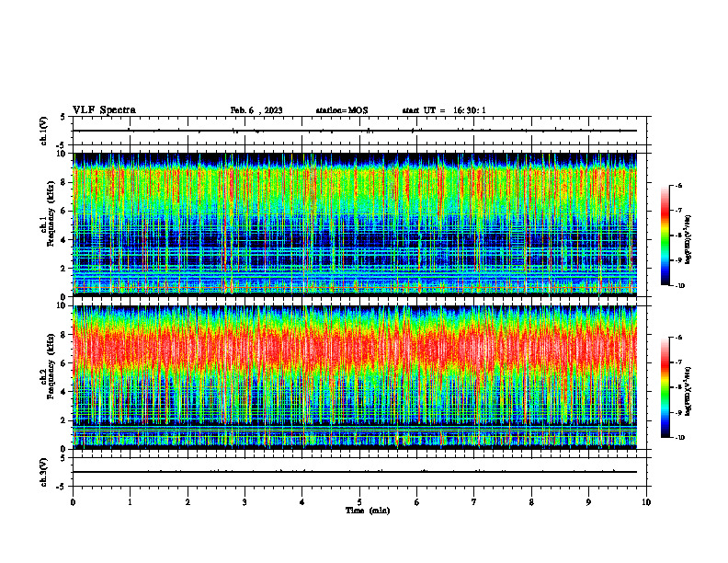Click the time axis tick label '3'

(245, 502)
